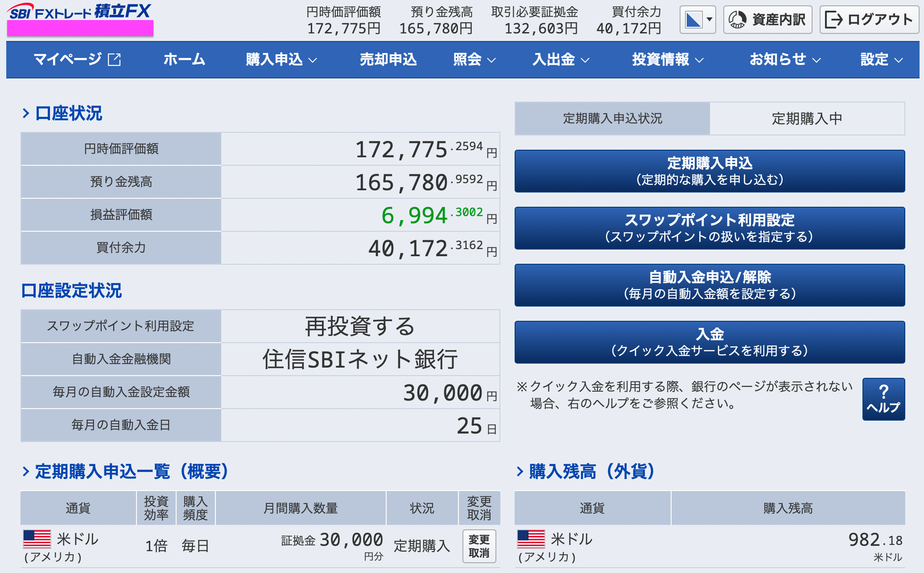Viewport: 924px width, 573px height.
Task: Click the SBI FXトレード 積立FX logo
Action: pos(79,12)
